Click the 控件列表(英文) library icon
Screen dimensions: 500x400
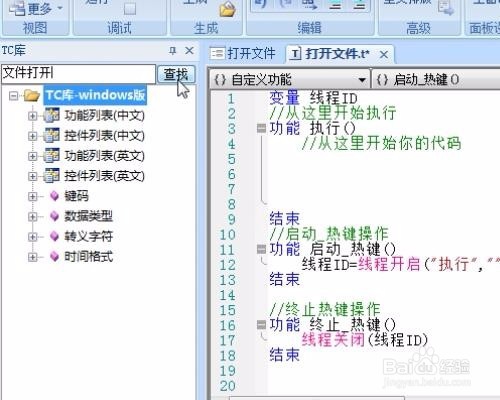[52, 175]
